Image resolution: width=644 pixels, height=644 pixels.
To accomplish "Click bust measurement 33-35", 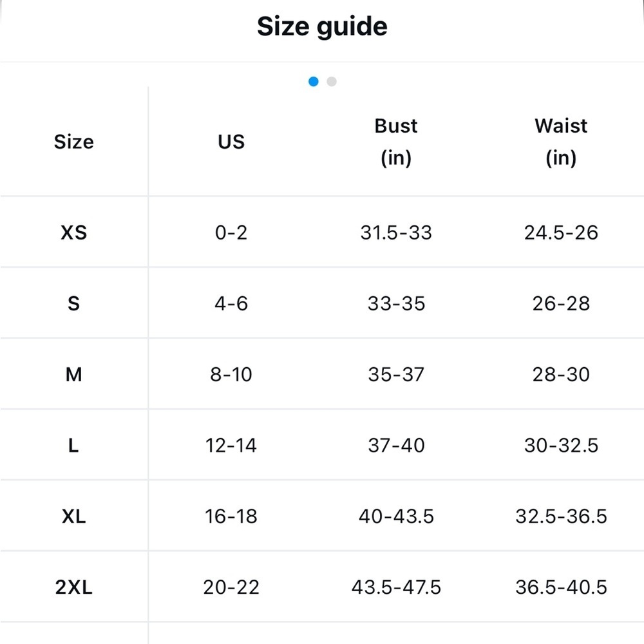I will coord(396,303).
